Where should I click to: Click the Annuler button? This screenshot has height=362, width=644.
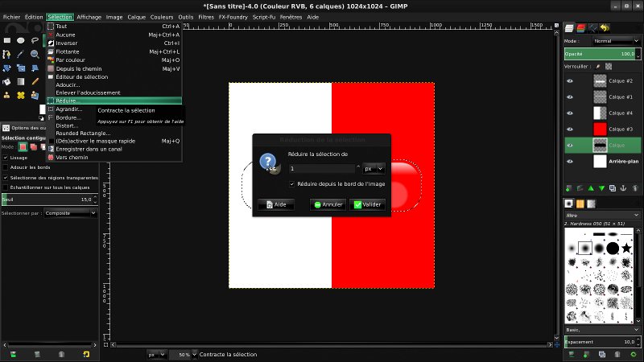328,204
